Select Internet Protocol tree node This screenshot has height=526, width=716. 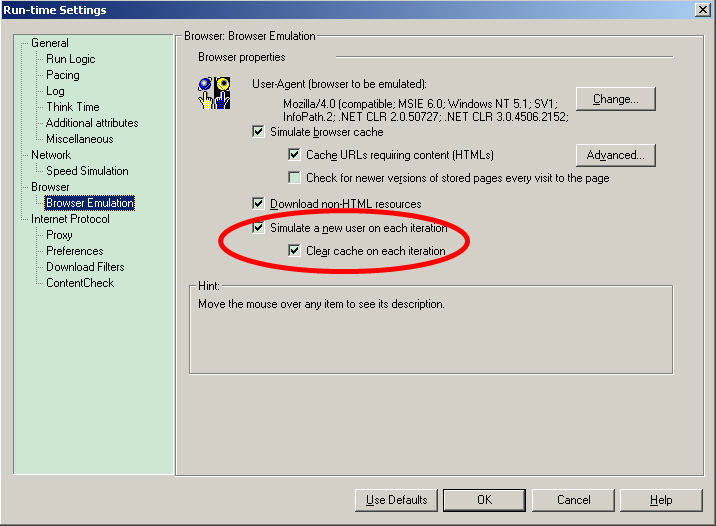70,219
